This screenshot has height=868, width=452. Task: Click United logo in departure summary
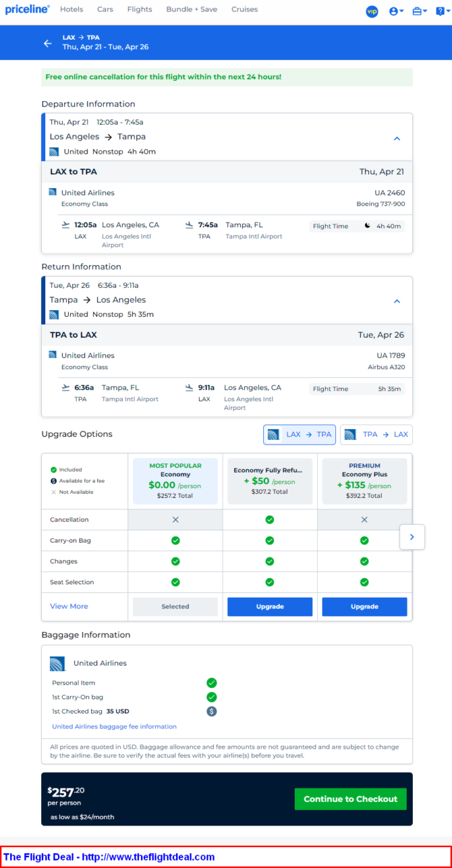pos(54,152)
